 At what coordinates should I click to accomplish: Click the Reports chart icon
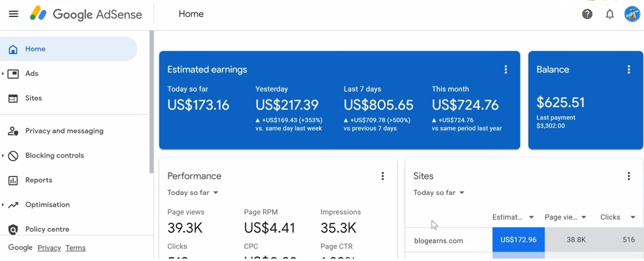click(x=13, y=180)
